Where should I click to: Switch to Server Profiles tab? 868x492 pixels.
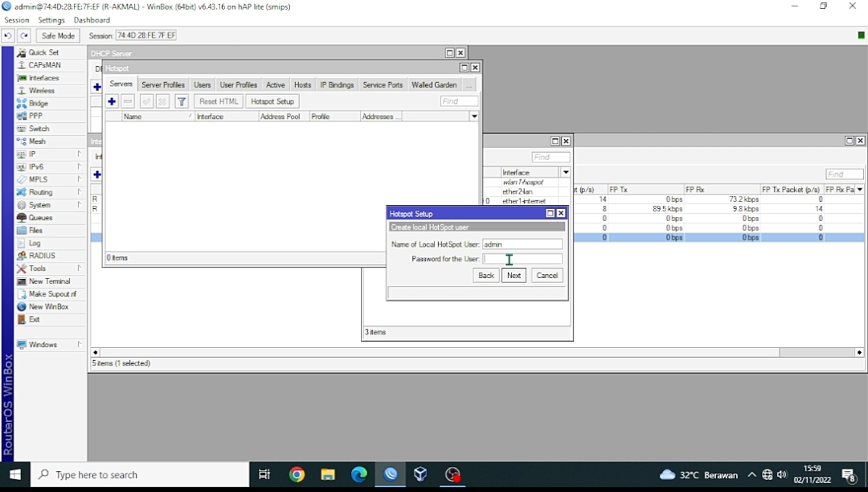pyautogui.click(x=162, y=84)
